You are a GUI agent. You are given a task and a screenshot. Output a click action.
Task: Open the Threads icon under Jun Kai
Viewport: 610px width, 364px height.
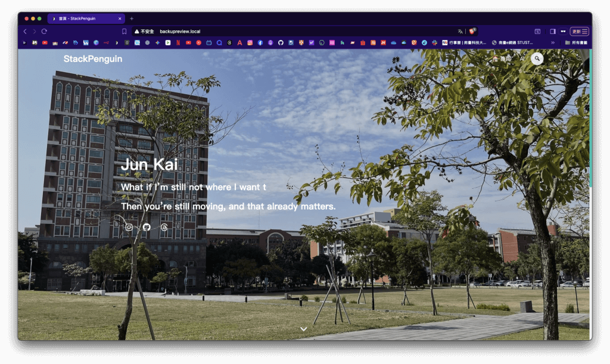click(x=164, y=227)
